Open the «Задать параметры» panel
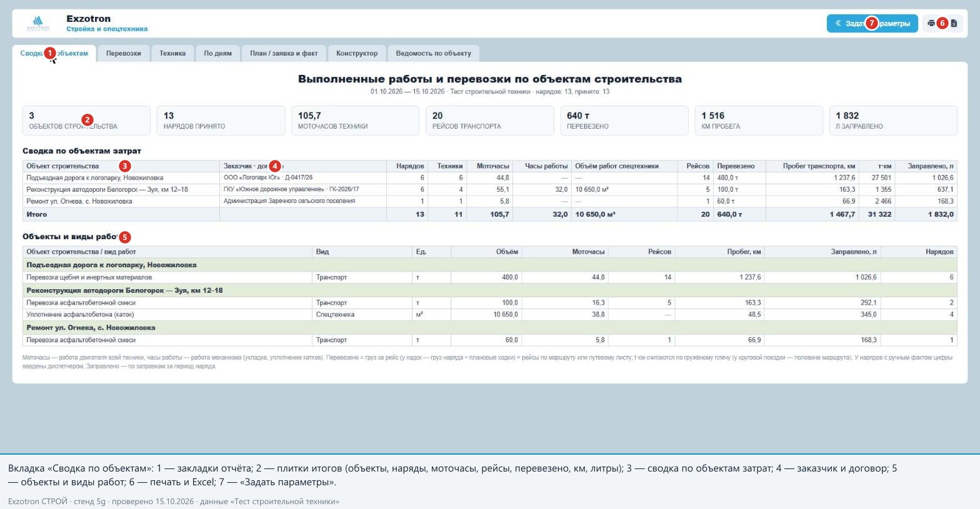The width and height of the screenshot is (980, 509). (872, 24)
